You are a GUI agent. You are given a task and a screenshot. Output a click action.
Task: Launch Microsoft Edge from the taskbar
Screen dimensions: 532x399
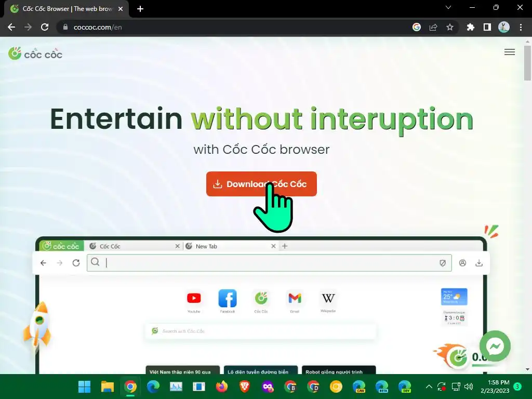coord(153,387)
